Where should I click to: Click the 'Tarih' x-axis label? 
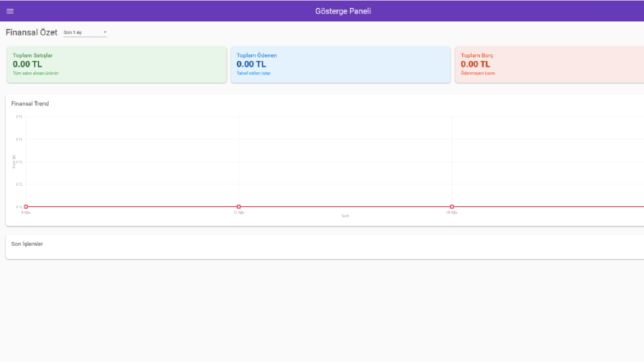pyautogui.click(x=345, y=216)
